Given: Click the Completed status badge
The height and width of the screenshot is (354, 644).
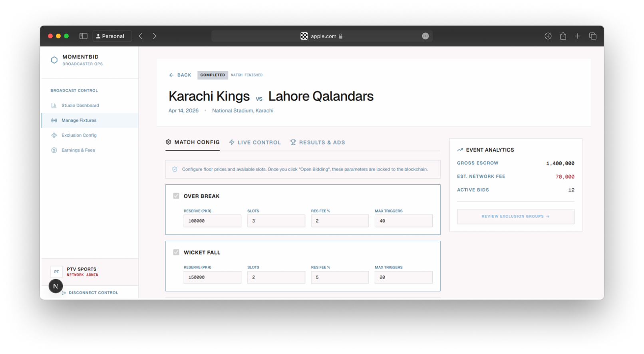Looking at the screenshot, I should (x=213, y=75).
